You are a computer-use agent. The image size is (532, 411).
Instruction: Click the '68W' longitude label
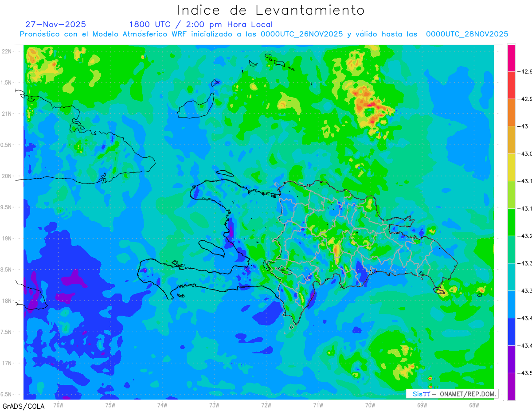pyautogui.click(x=473, y=405)
